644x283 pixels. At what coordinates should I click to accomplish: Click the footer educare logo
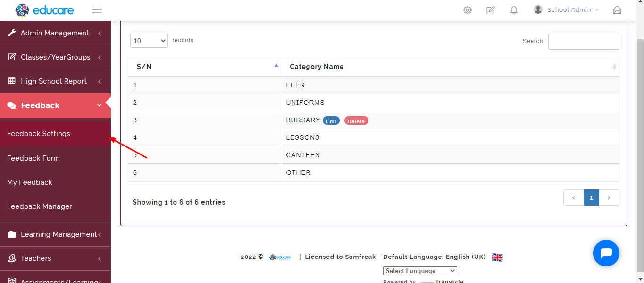[280, 257]
